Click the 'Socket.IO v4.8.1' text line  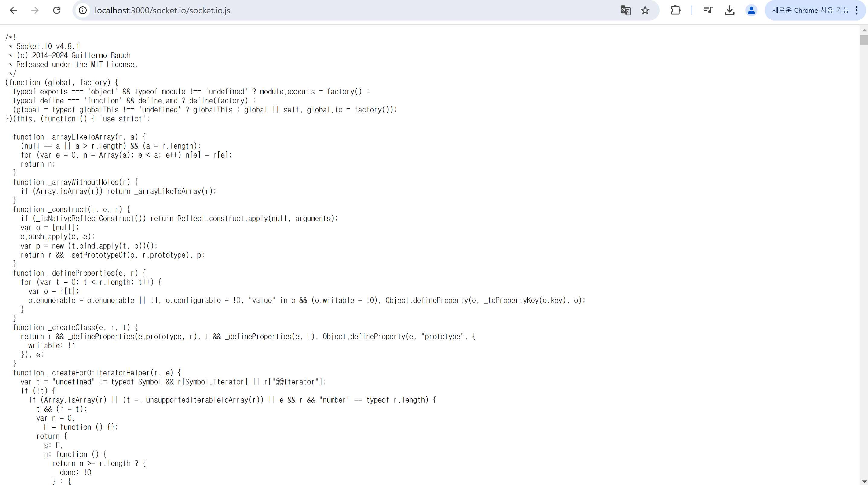[x=47, y=46]
